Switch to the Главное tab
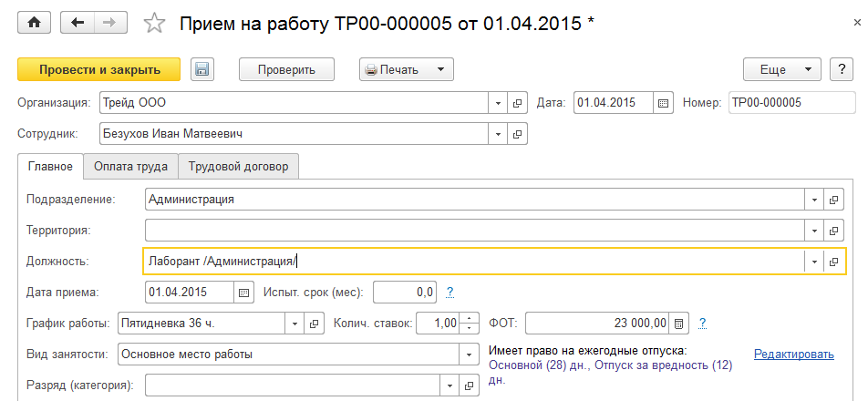Screen dimensions: 868x401 [x=50, y=167]
